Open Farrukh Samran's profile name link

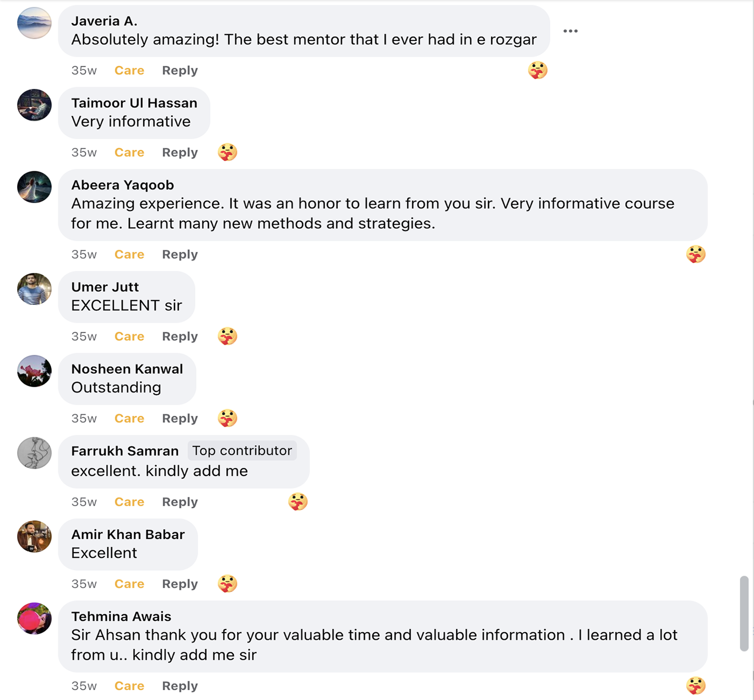125,451
